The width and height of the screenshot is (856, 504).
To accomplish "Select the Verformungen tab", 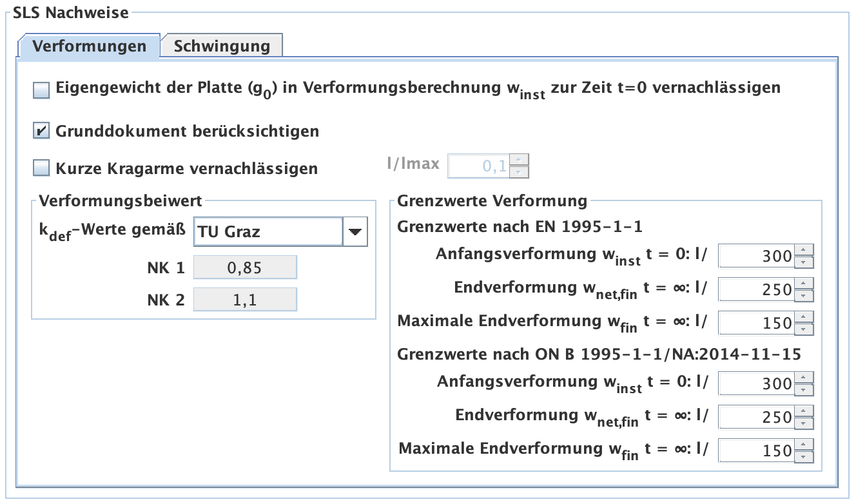I will pyautogui.click(x=90, y=46).
